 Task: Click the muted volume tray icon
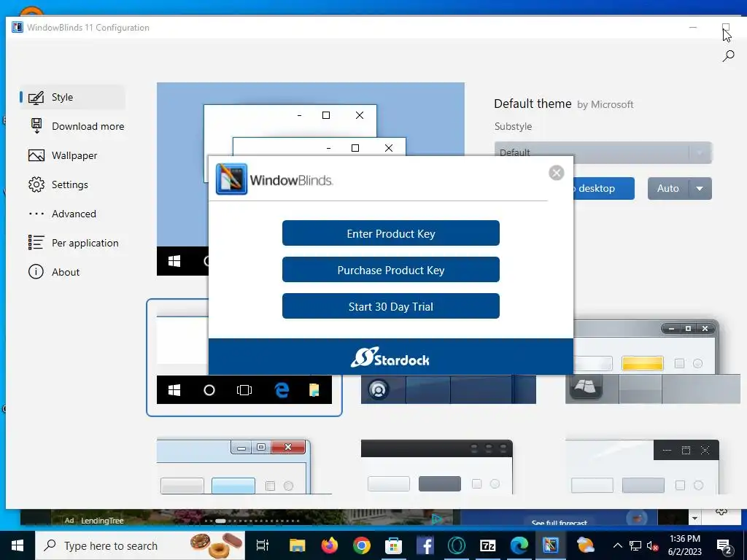652,545
